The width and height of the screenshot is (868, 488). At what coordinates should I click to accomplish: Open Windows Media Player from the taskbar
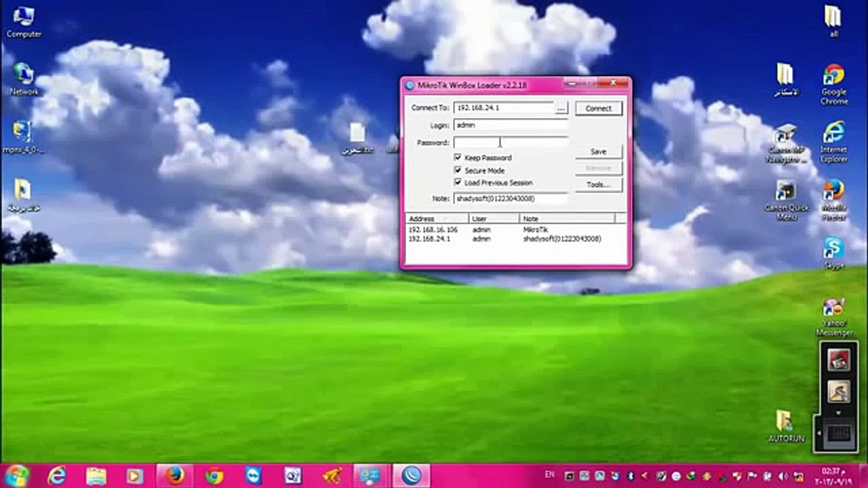coord(135,476)
